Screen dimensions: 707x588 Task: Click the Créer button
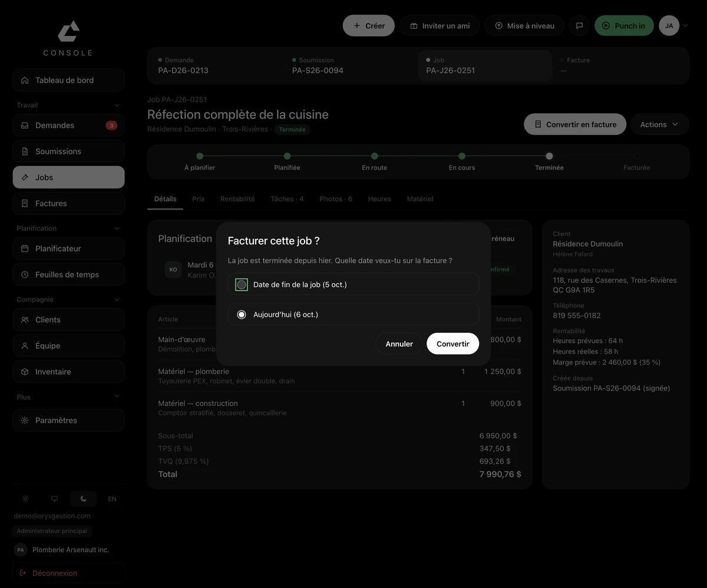point(369,26)
